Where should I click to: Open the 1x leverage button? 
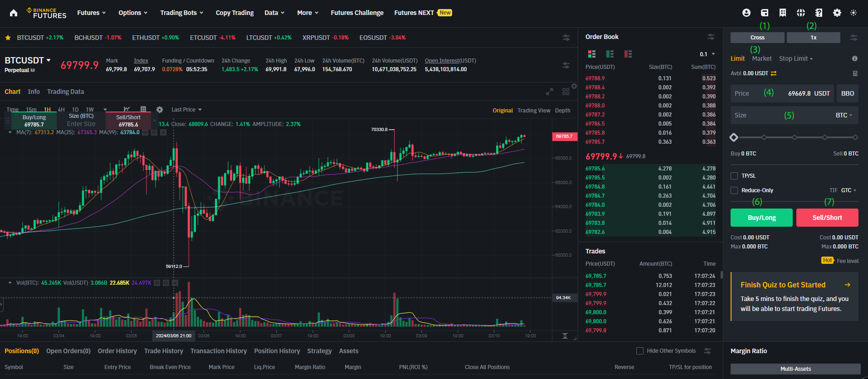click(x=814, y=38)
